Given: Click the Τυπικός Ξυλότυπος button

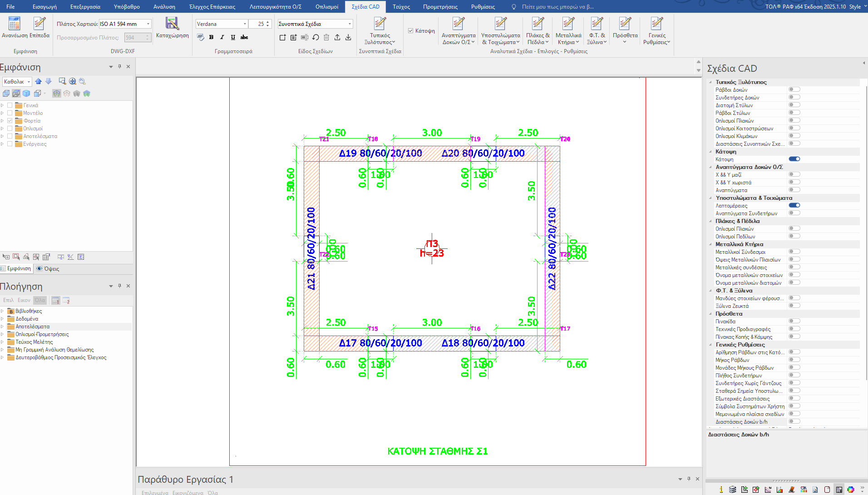Looking at the screenshot, I should tap(380, 30).
